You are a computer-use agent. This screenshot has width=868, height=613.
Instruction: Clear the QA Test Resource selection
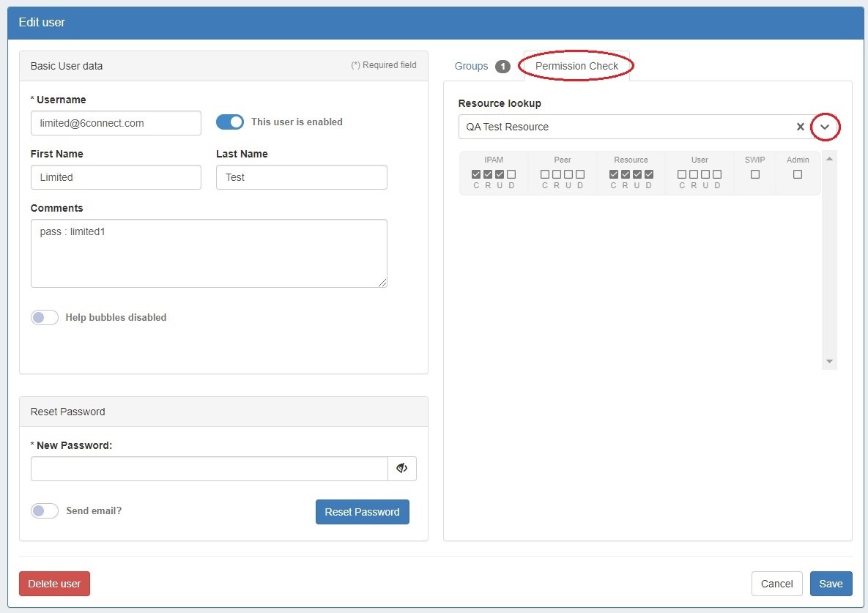click(801, 127)
